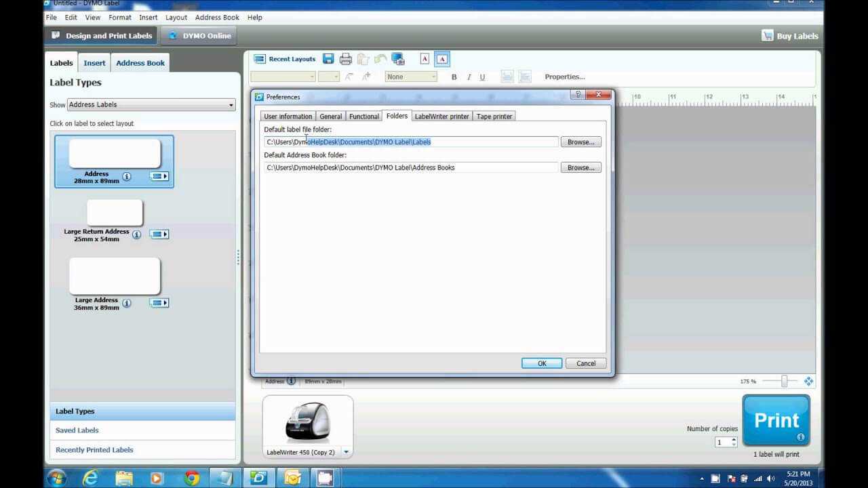Click the big blue Print button
This screenshot has width=868, height=488.
pos(776,421)
